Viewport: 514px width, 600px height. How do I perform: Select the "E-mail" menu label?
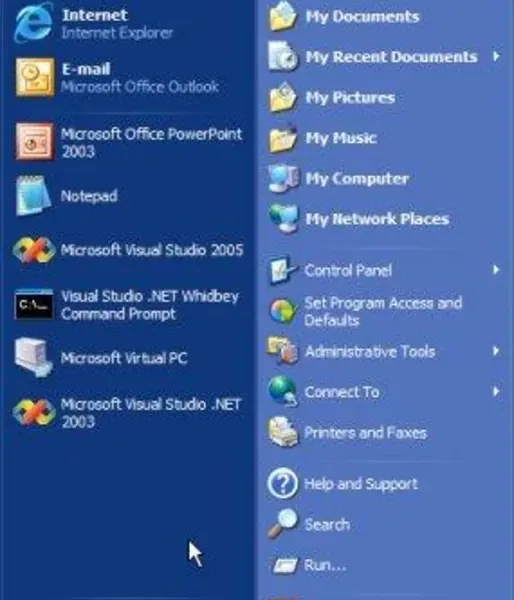[x=86, y=69]
